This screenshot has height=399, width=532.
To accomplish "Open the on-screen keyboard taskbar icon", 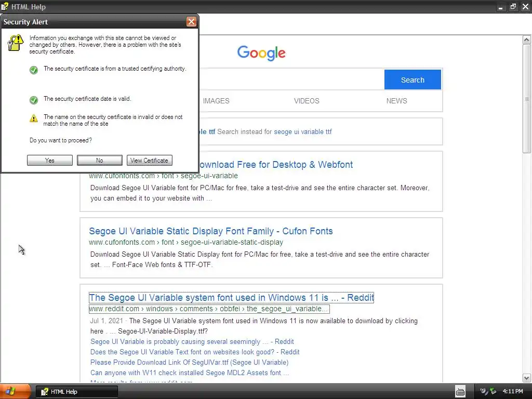I will tap(460, 392).
